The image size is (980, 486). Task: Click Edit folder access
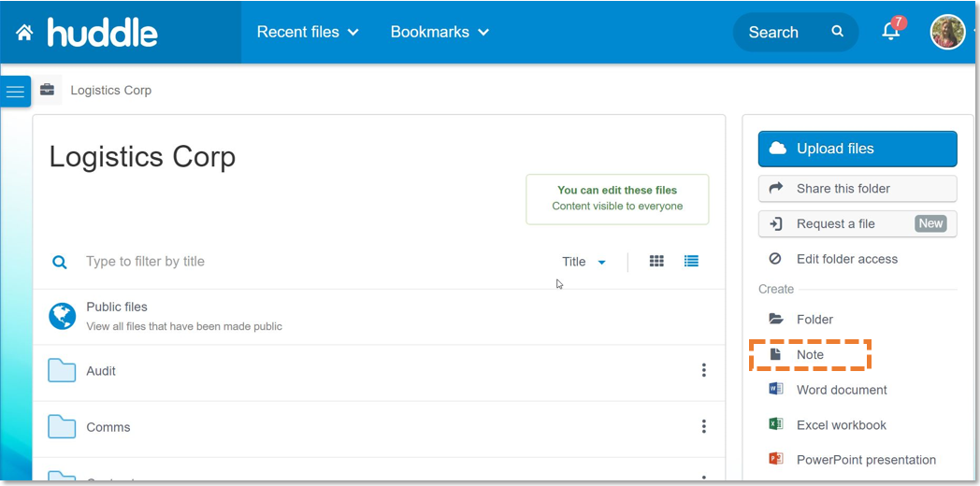(x=847, y=259)
